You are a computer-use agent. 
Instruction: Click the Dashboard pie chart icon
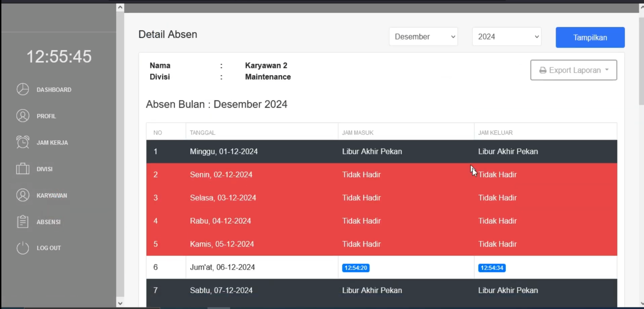[23, 89]
